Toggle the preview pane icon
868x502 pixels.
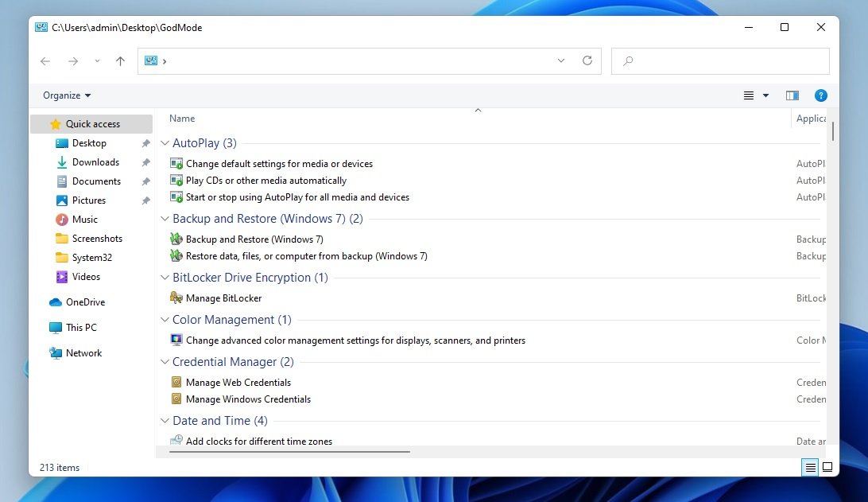(x=792, y=95)
